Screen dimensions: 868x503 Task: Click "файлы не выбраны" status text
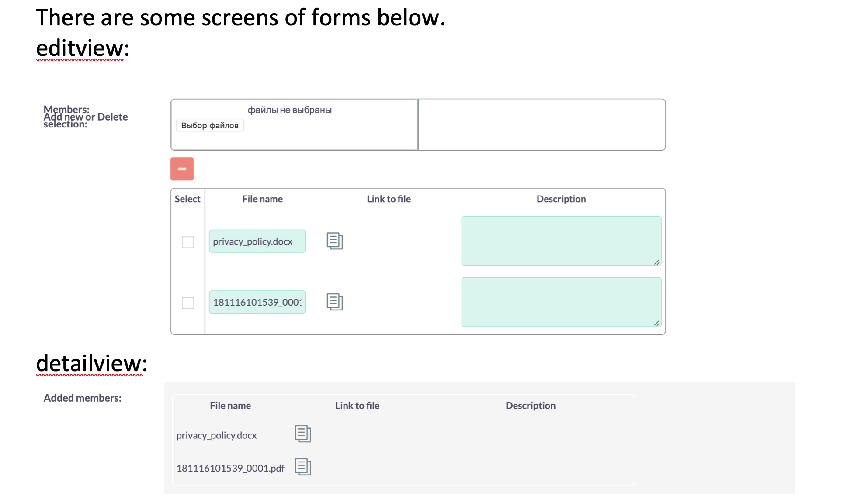[x=289, y=110]
